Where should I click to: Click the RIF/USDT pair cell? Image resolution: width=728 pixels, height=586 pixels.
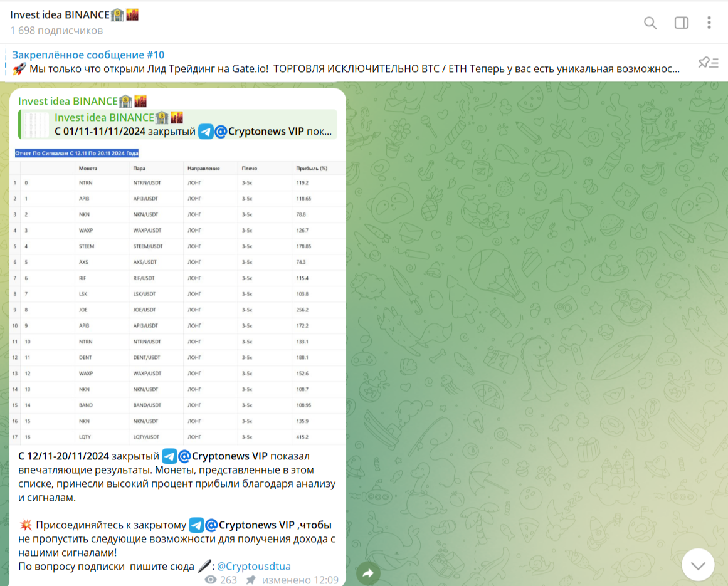click(x=144, y=278)
